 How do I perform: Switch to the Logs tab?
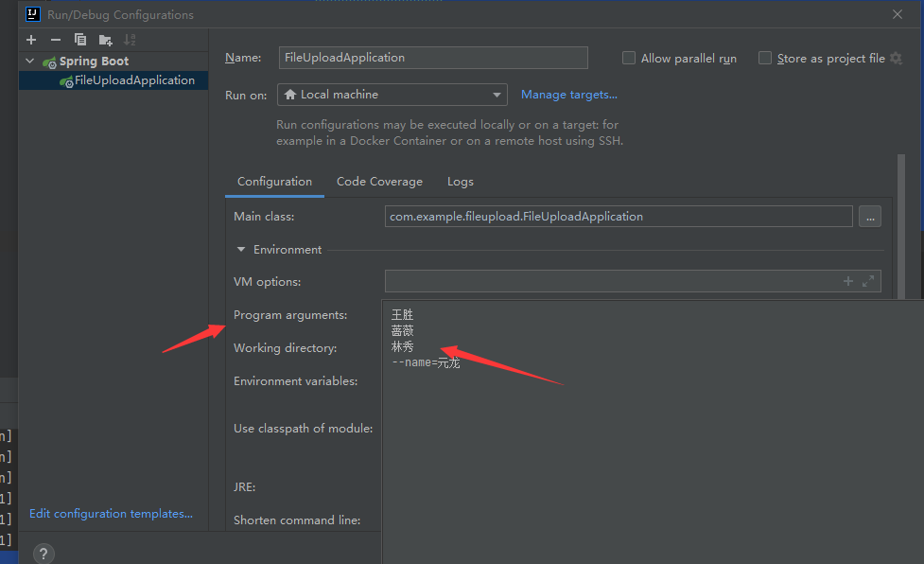[x=461, y=182]
